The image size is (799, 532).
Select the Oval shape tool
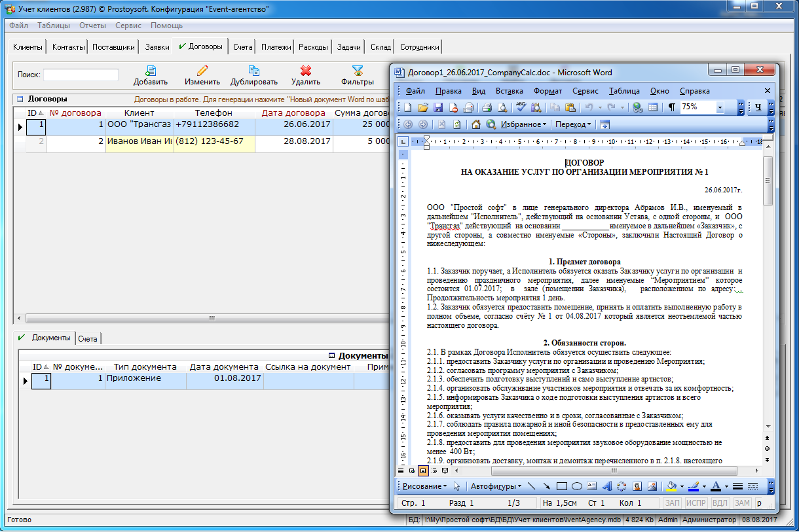(577, 486)
